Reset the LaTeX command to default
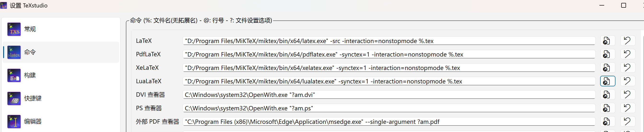This screenshot has width=644, height=132. [627, 41]
